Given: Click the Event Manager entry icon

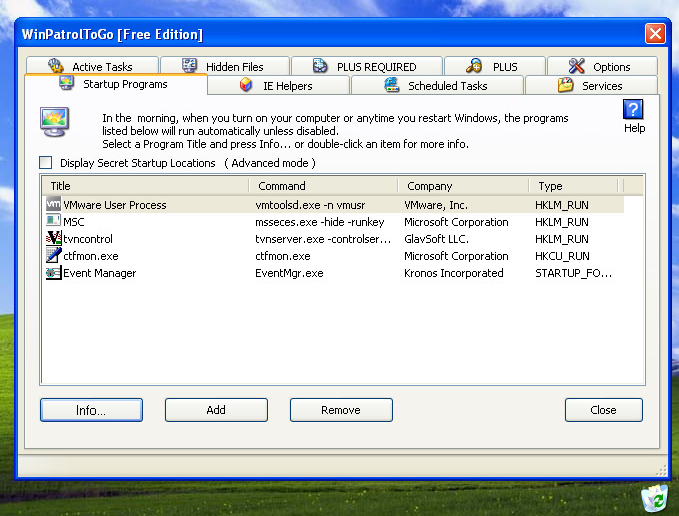Looking at the screenshot, I should tap(54, 273).
